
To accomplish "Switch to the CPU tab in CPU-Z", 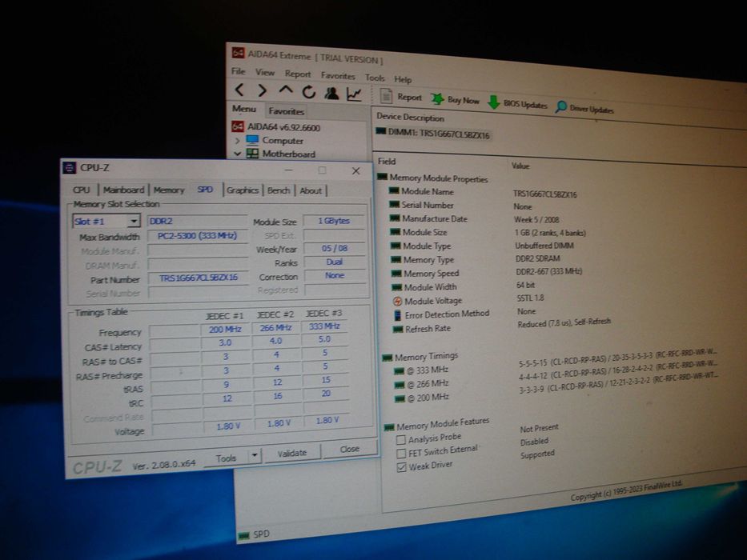I will 82,190.
